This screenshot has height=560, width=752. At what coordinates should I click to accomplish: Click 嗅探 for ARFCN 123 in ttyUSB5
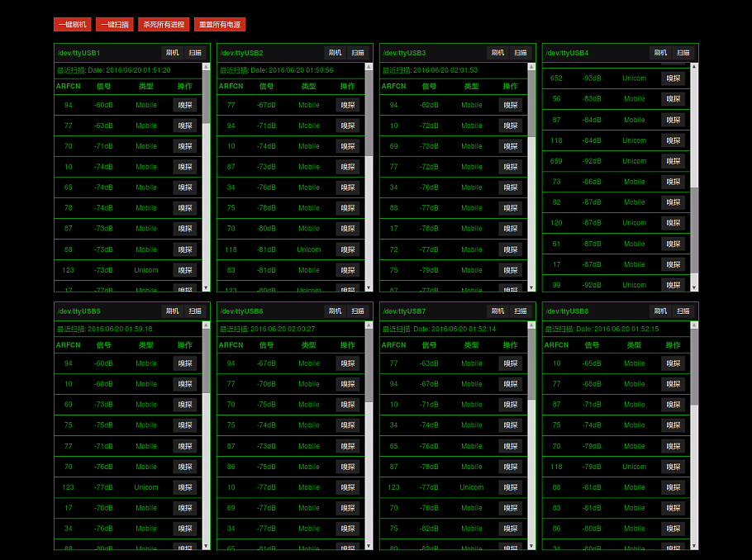point(185,487)
